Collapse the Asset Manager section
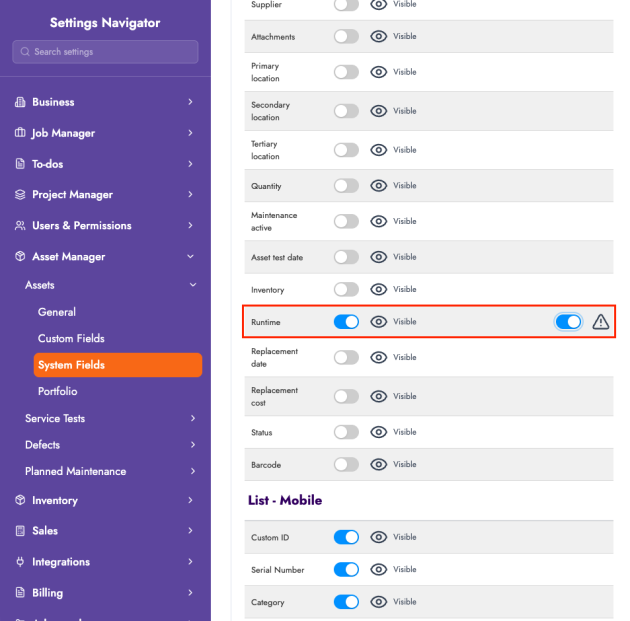The height and width of the screenshot is (621, 630). coord(190,257)
